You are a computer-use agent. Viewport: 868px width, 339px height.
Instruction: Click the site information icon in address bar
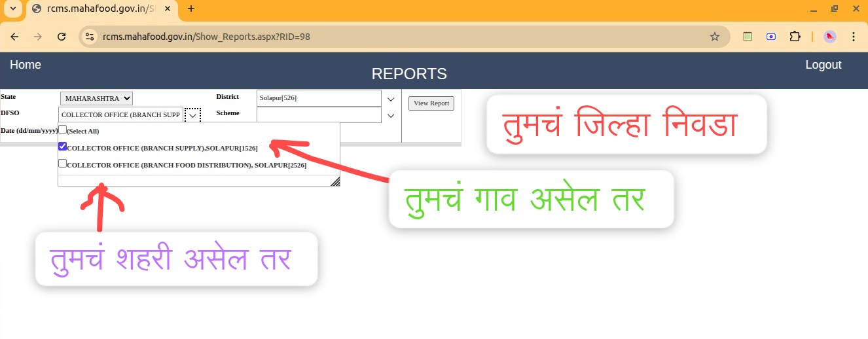(90, 37)
